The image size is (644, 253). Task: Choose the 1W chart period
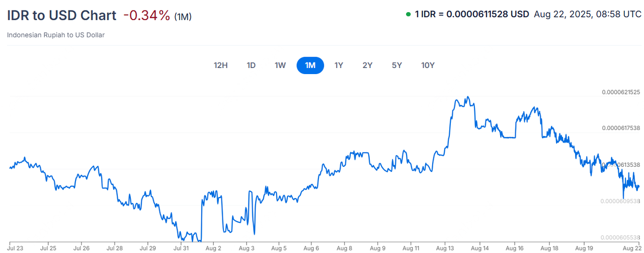click(x=280, y=65)
